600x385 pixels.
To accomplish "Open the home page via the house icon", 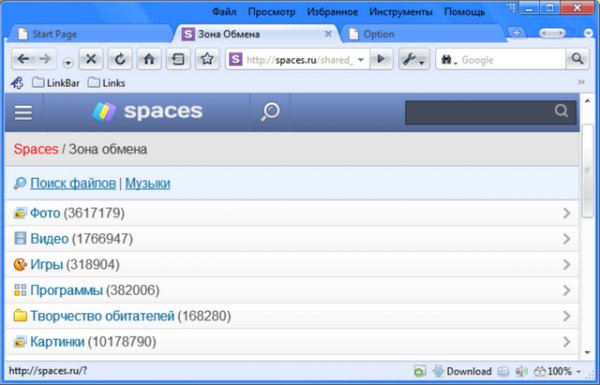I will click(x=149, y=59).
